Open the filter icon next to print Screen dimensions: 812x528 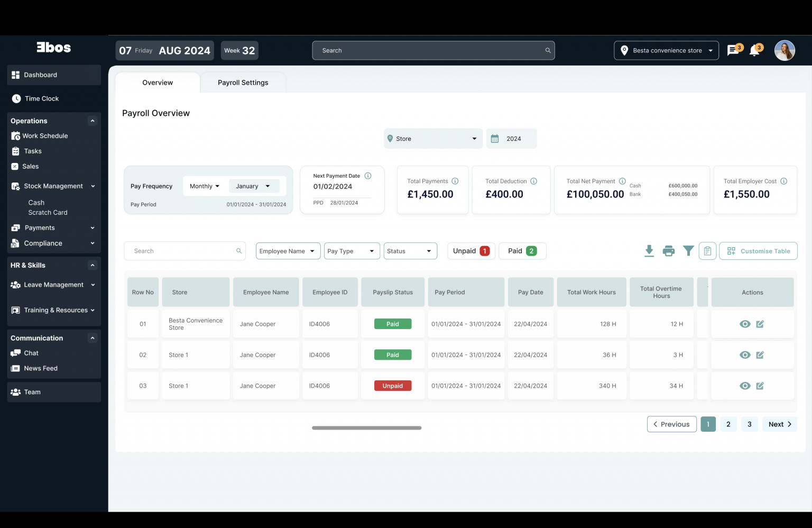click(688, 251)
